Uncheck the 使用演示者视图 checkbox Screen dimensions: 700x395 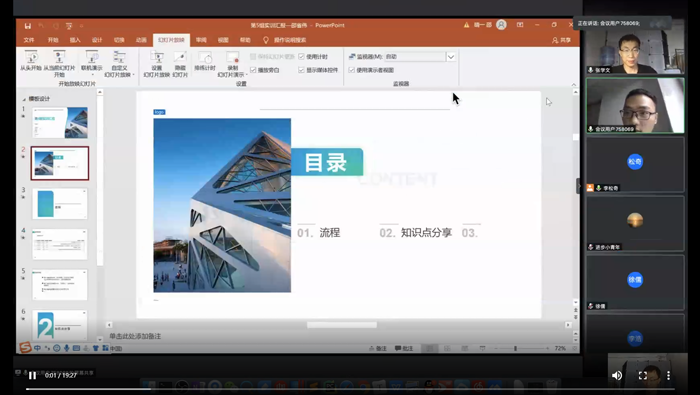352,70
